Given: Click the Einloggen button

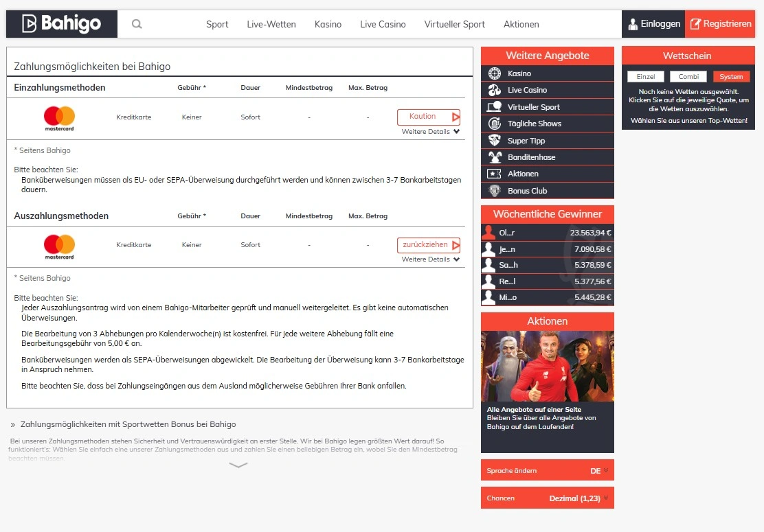Looking at the screenshot, I should 653,24.
